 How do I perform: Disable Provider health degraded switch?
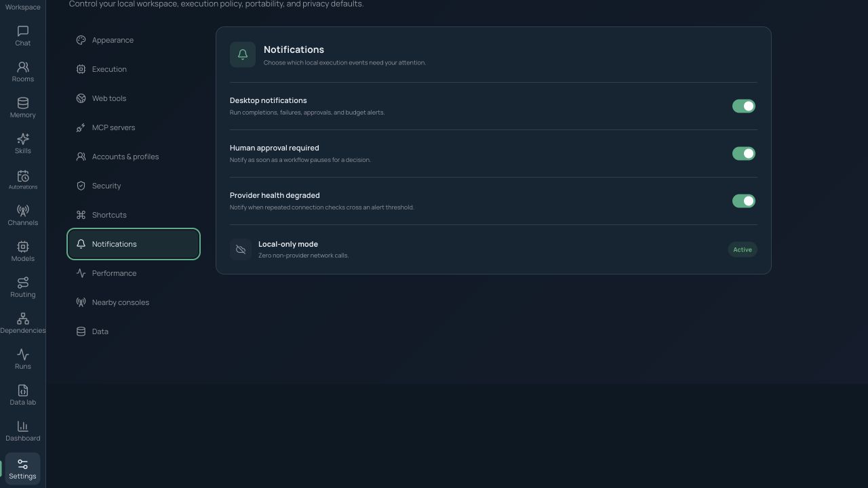[744, 201]
